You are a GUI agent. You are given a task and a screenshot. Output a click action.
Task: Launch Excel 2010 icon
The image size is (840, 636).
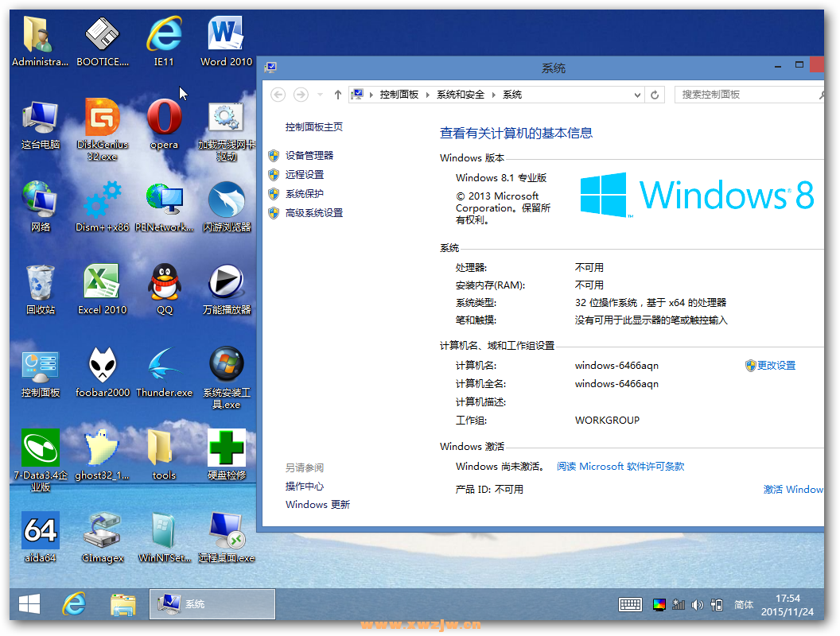(103, 289)
